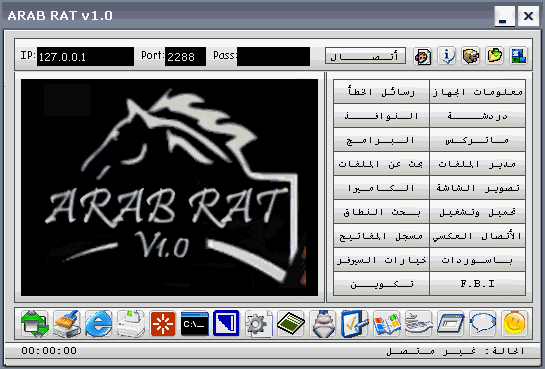The image size is (545, 369).
Task: Click the grey robot figure icon
Action: coord(323,324)
